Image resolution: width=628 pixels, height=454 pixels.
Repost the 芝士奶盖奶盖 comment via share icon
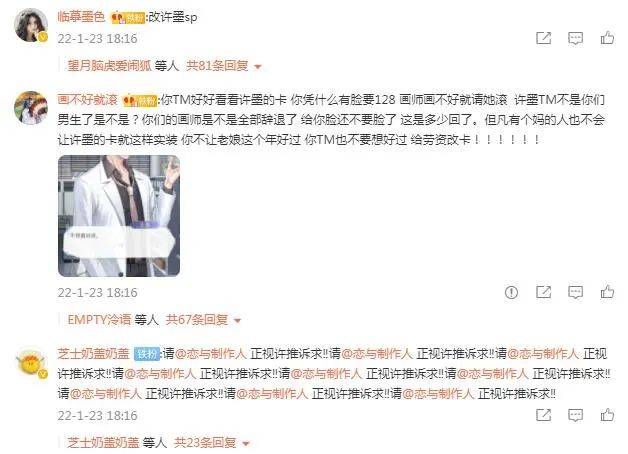click(x=543, y=415)
